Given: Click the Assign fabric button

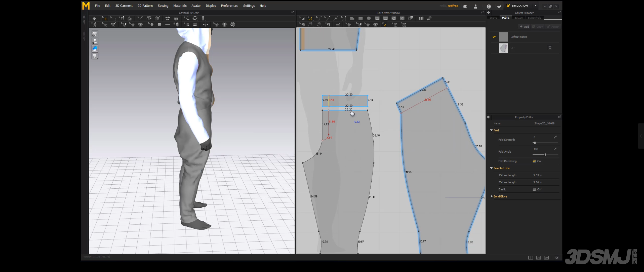Looking at the screenshot, I should (553, 26).
